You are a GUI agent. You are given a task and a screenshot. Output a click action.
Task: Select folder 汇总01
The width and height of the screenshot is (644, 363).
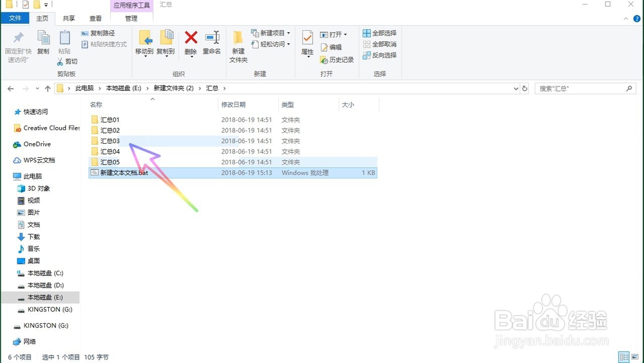click(232, 120)
